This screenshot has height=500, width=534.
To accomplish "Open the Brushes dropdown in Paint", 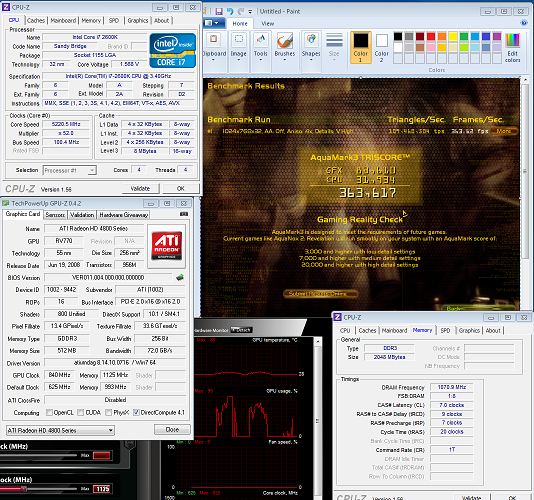I will click(285, 48).
